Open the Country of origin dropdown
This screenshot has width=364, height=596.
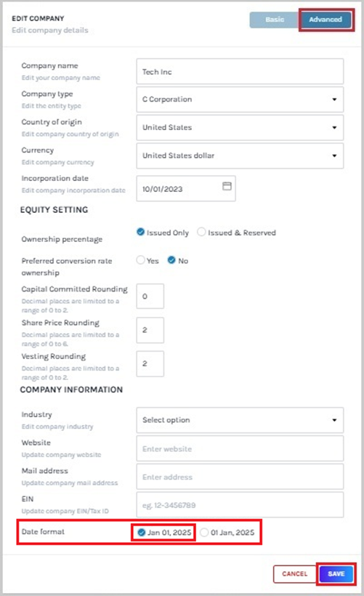click(240, 127)
